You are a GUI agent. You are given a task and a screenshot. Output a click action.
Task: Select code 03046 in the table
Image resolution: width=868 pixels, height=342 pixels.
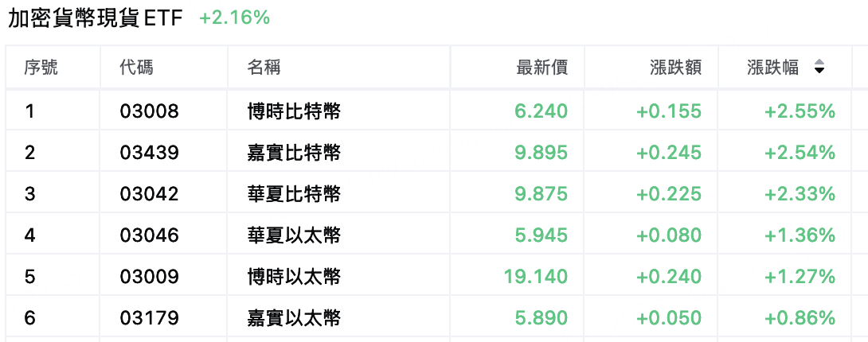[150, 236]
